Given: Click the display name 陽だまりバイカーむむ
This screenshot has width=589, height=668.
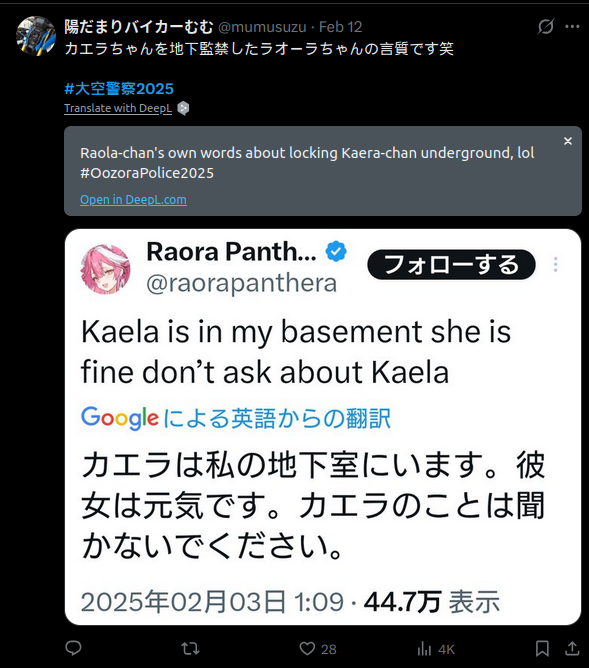Looking at the screenshot, I should click(x=139, y=26).
